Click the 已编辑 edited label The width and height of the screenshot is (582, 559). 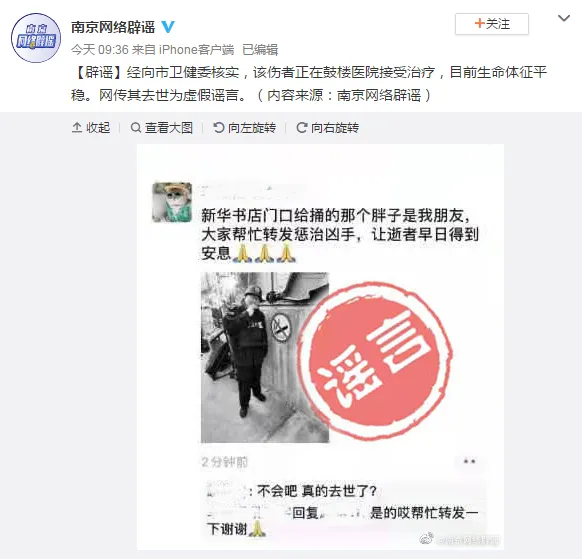click(x=260, y=49)
